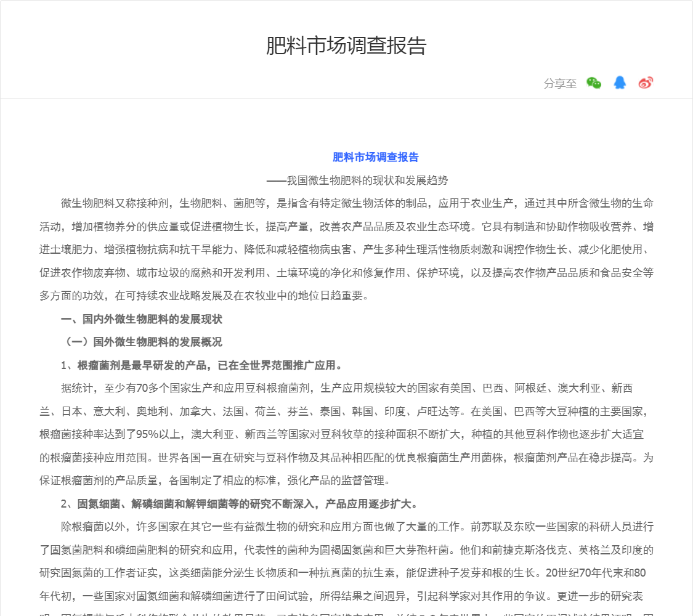Share the article to WeChat
Screen dimensions: 693x616
(x=594, y=83)
